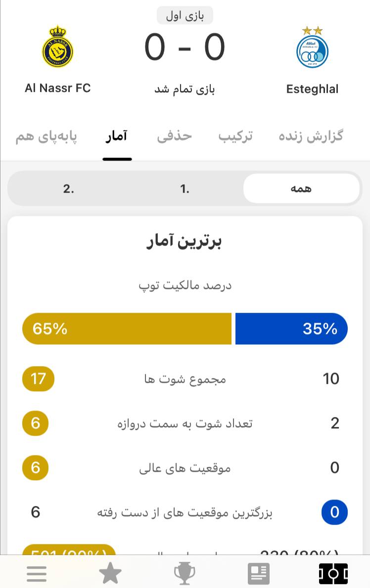The height and width of the screenshot is (588, 370).
Task: Open the news icon in bottom bar
Action: coord(259,573)
